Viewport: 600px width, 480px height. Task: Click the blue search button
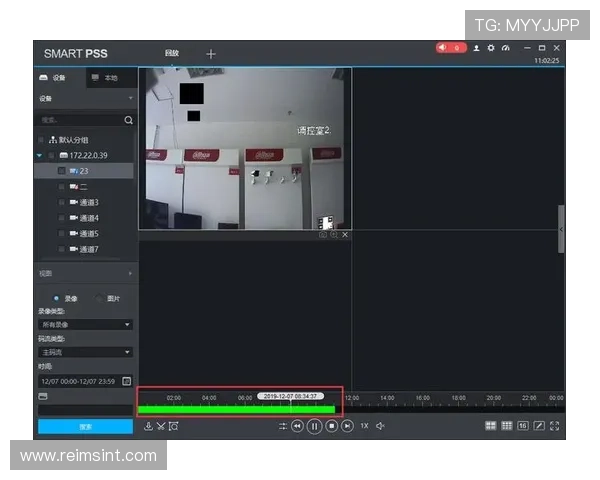pyautogui.click(x=85, y=426)
